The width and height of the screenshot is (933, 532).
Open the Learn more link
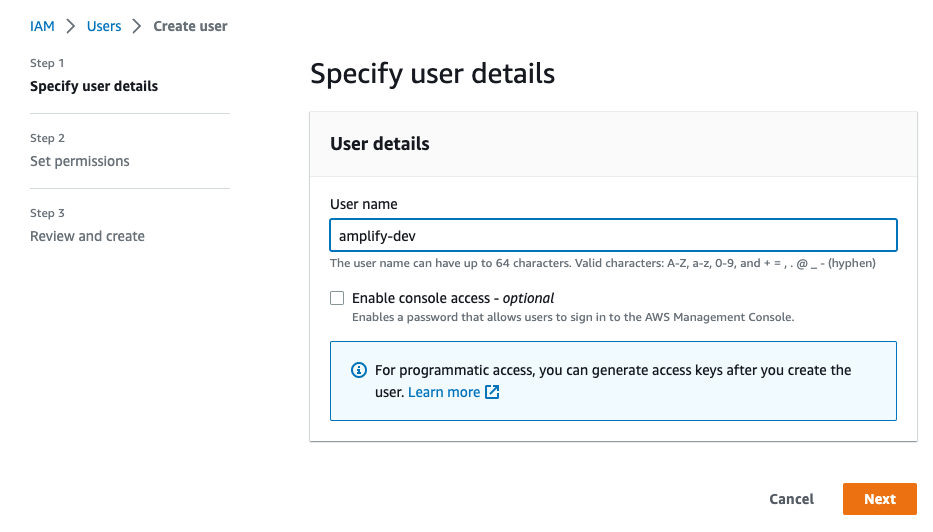click(x=444, y=392)
